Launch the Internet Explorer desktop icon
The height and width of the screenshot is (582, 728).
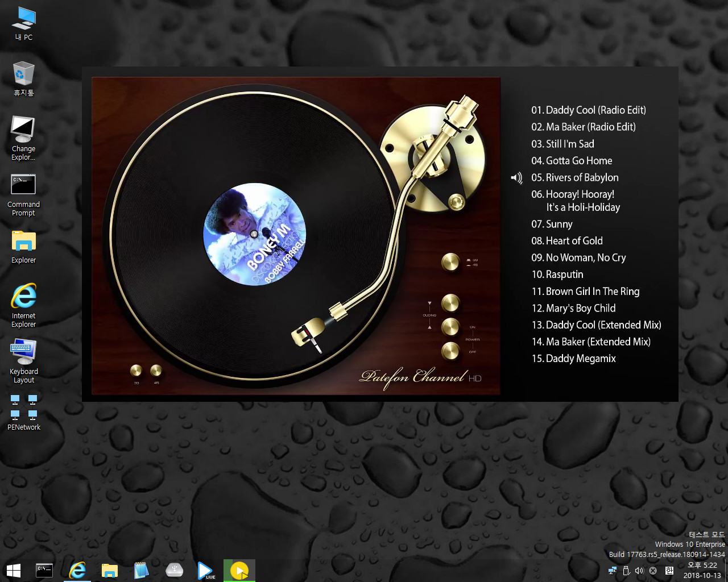[x=23, y=305]
